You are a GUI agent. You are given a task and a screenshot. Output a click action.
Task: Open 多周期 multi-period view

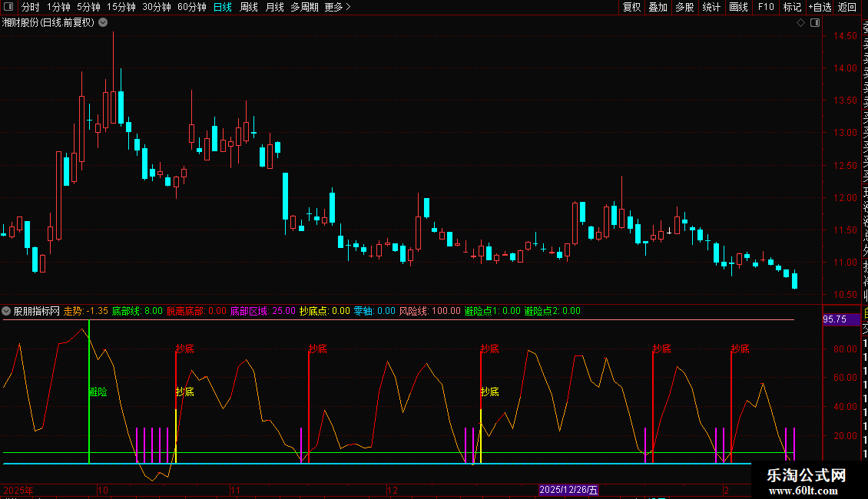click(304, 7)
